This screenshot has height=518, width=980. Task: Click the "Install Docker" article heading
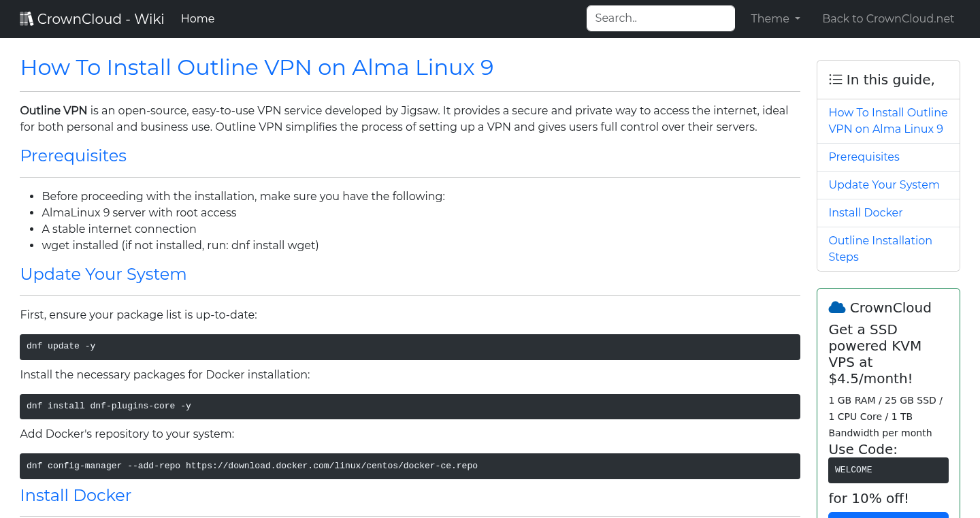click(x=76, y=496)
